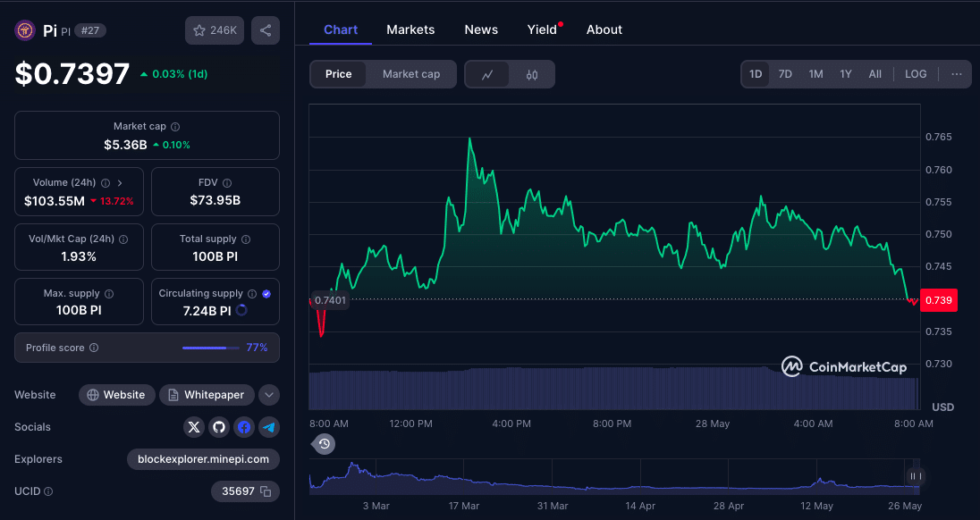Viewport: 980px width, 520px height.
Task: Open the Whitepaper link
Action: [207, 395]
